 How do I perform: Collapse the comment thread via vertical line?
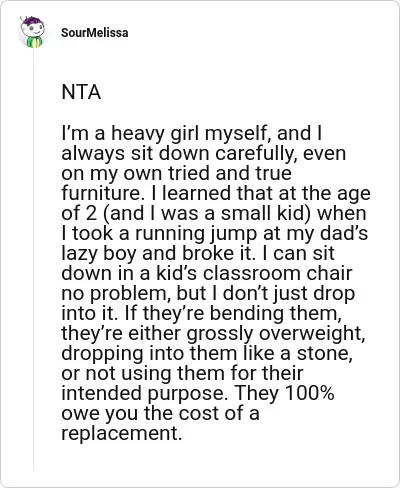pyautogui.click(x=33, y=260)
